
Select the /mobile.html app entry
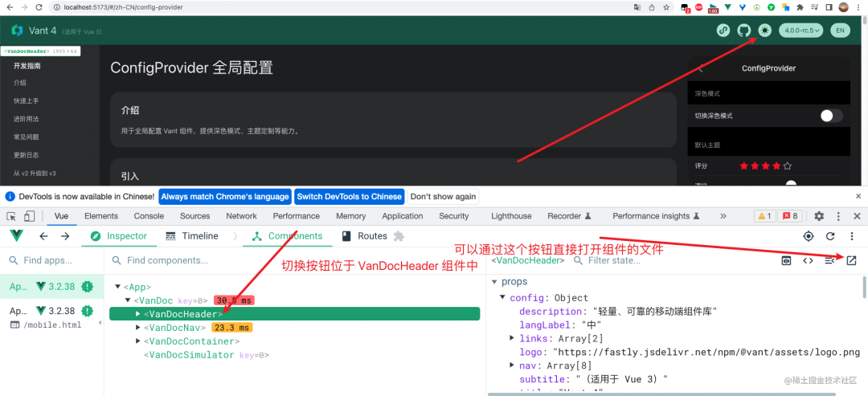click(x=51, y=317)
